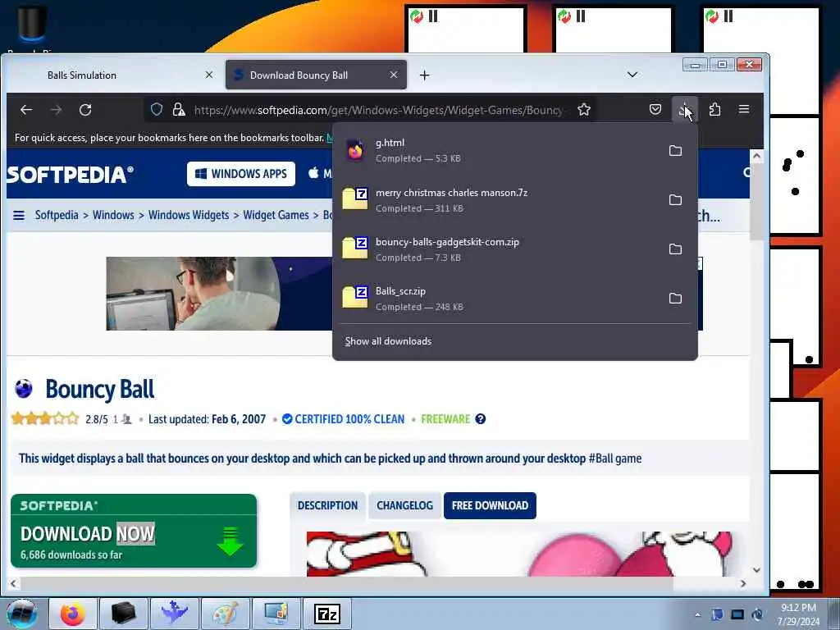Go to Softpedia breadcrumb link

coord(57,216)
